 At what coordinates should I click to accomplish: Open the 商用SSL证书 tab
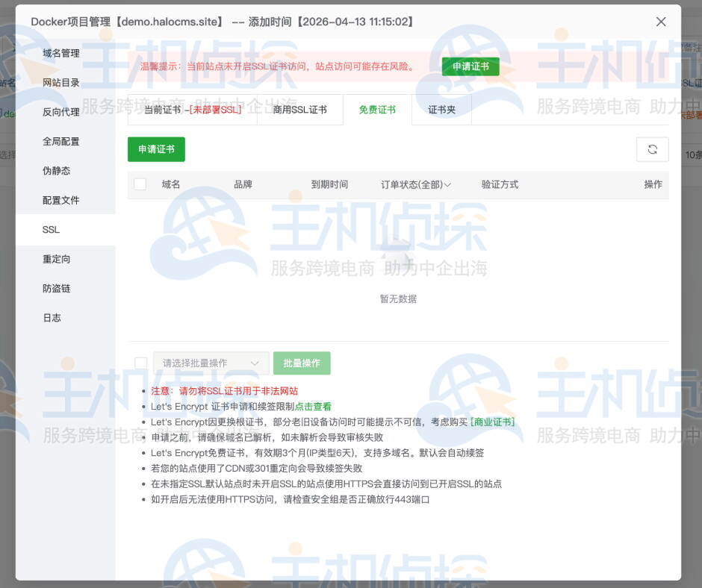coord(300,110)
